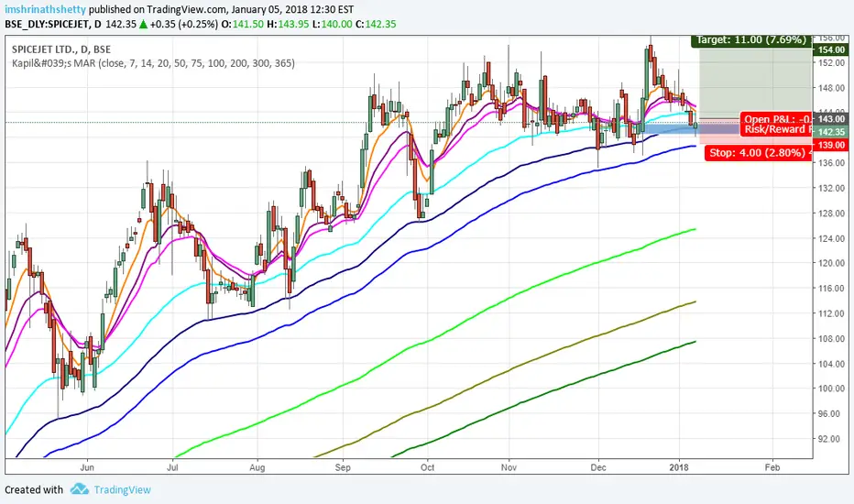
Task: Click the Sep label on time axis
Action: point(343,467)
